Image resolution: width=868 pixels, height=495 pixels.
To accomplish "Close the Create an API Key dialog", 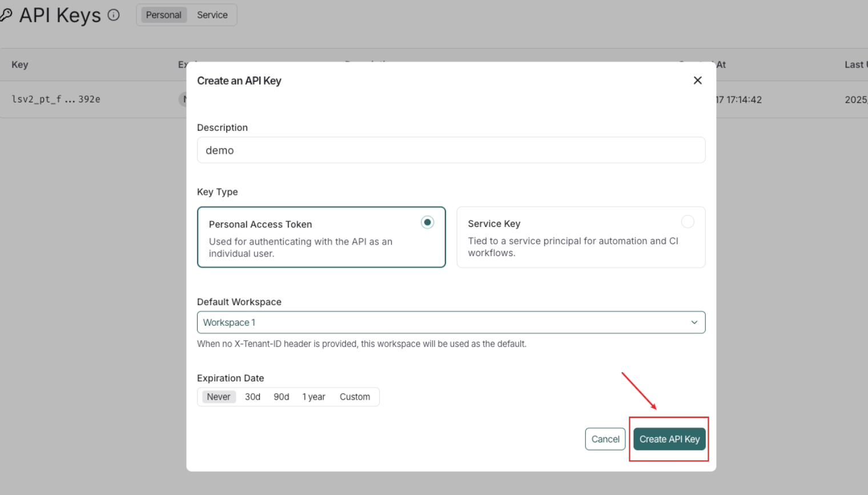I will click(x=697, y=81).
